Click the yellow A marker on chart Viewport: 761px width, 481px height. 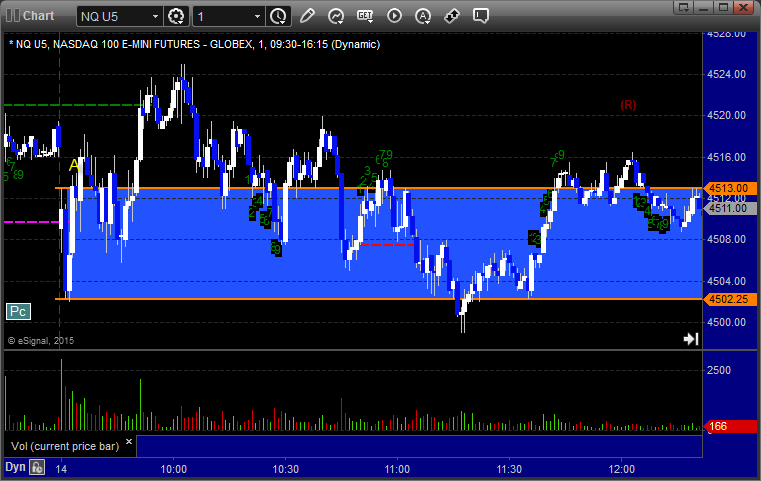tap(74, 166)
